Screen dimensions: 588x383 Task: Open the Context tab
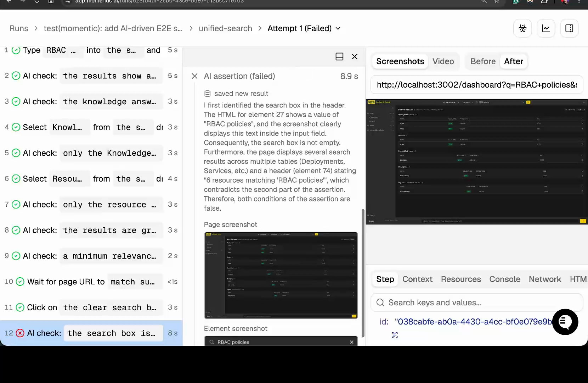point(418,279)
